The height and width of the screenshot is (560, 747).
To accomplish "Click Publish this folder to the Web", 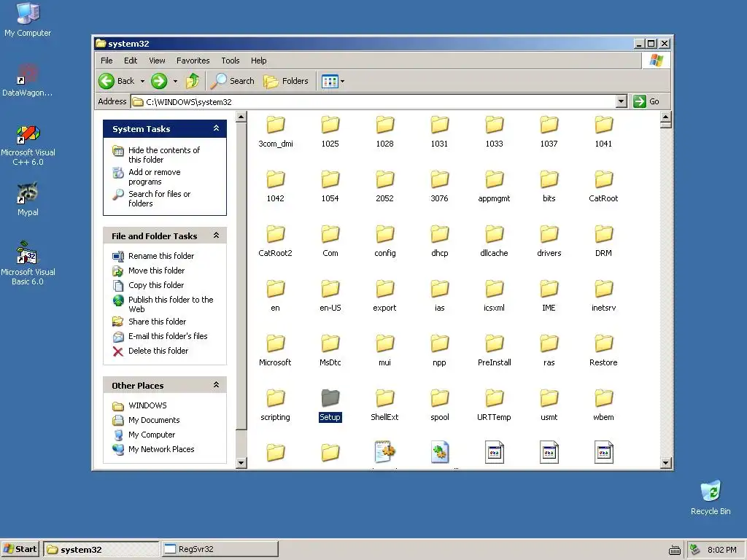I will (171, 304).
